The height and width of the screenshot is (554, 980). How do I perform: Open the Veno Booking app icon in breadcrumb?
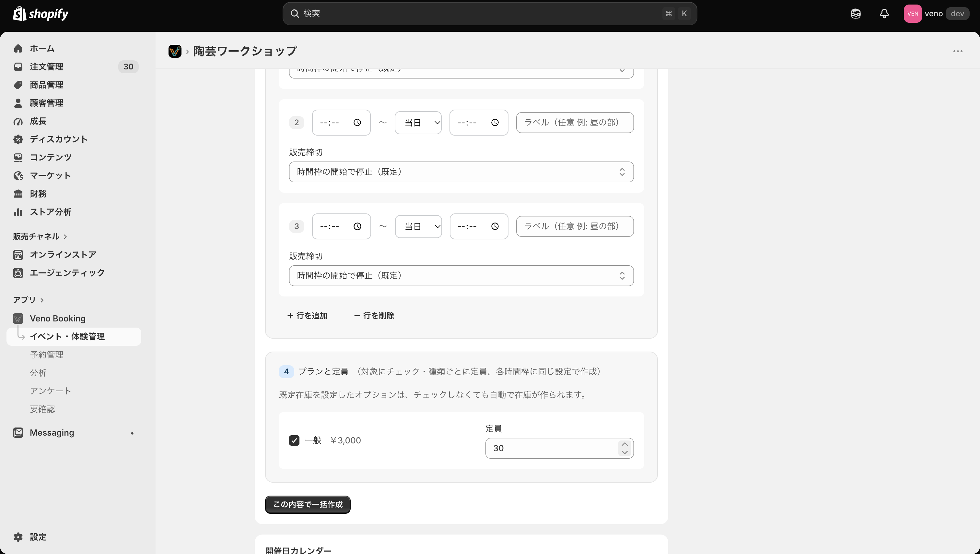pyautogui.click(x=175, y=51)
